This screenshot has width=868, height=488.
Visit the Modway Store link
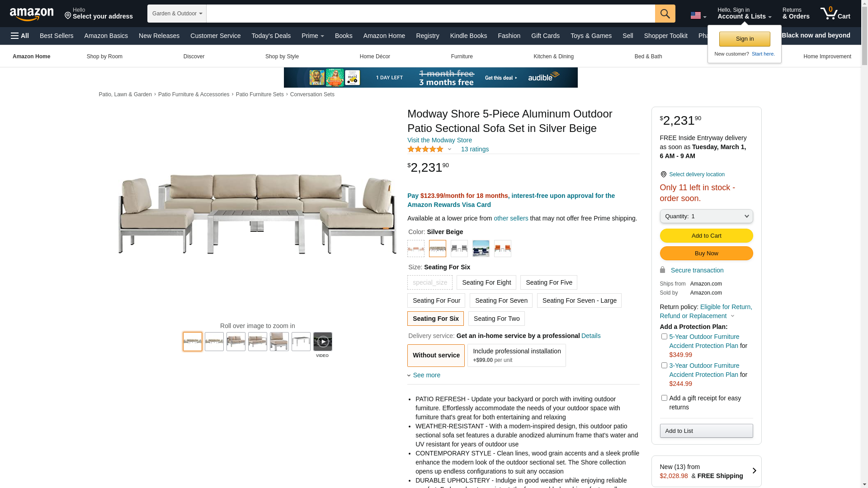tap(439, 140)
